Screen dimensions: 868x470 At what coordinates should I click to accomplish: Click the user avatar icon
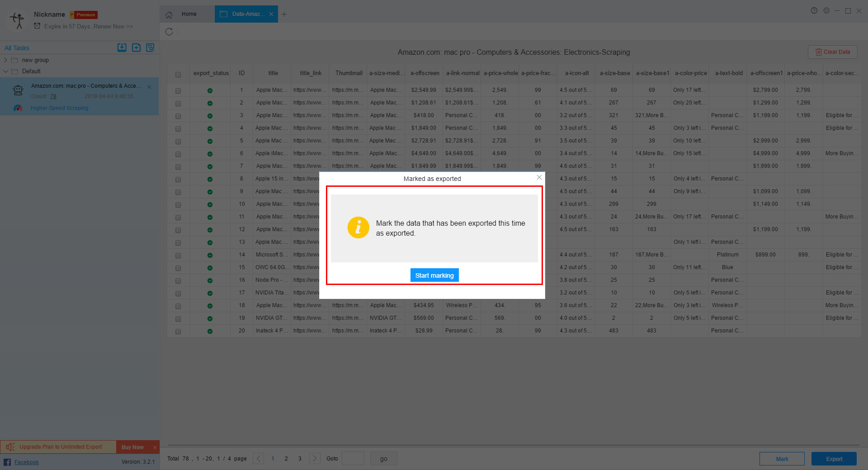(x=18, y=21)
